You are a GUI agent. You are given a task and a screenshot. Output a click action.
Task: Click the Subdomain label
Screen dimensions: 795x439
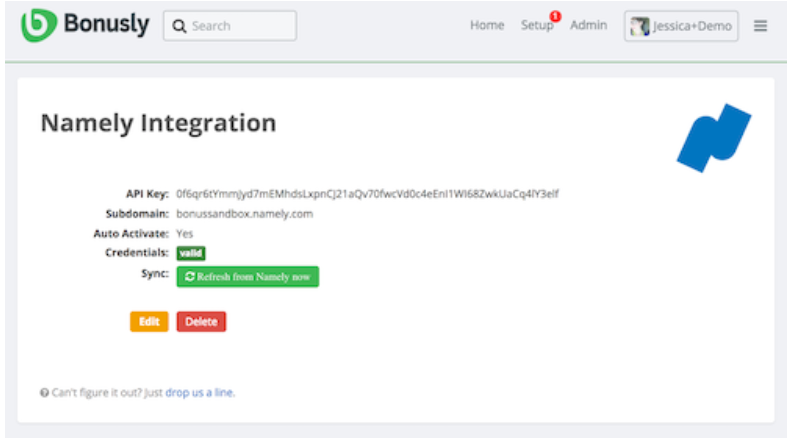pos(137,214)
